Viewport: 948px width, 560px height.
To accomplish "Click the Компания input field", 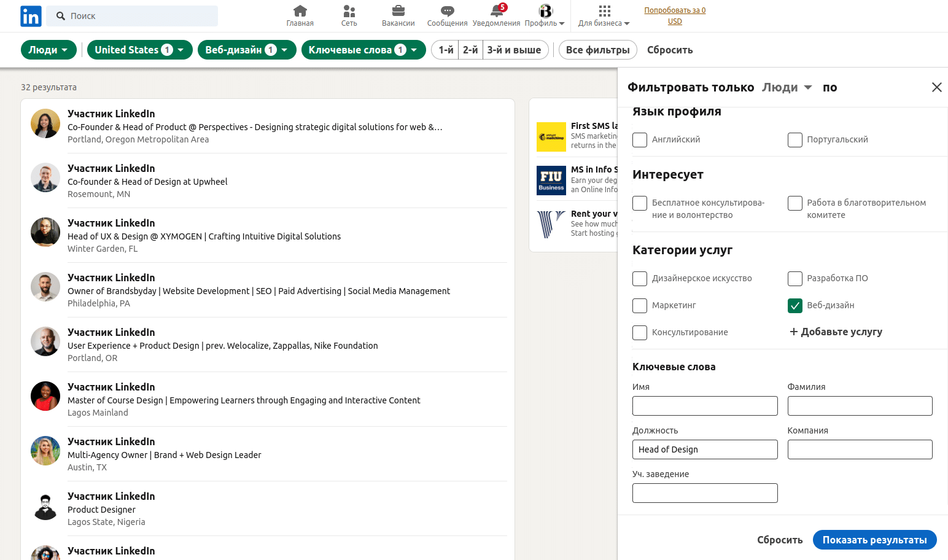I will tap(860, 449).
